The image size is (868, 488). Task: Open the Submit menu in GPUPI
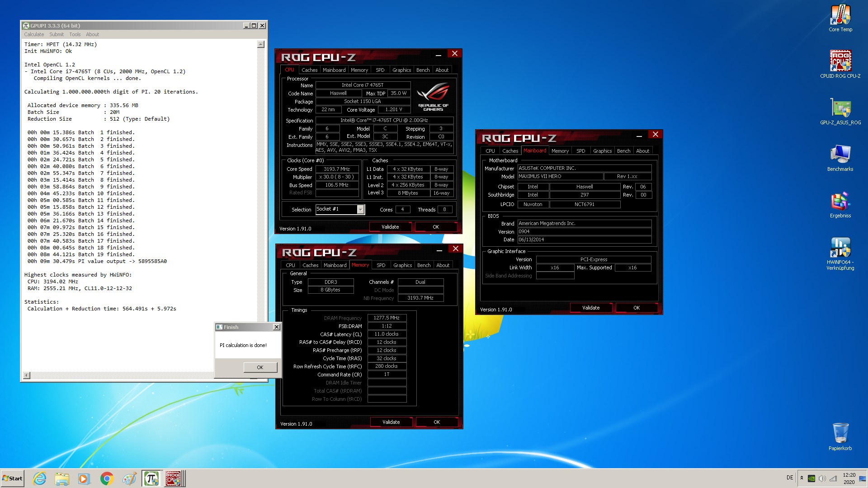[57, 34]
